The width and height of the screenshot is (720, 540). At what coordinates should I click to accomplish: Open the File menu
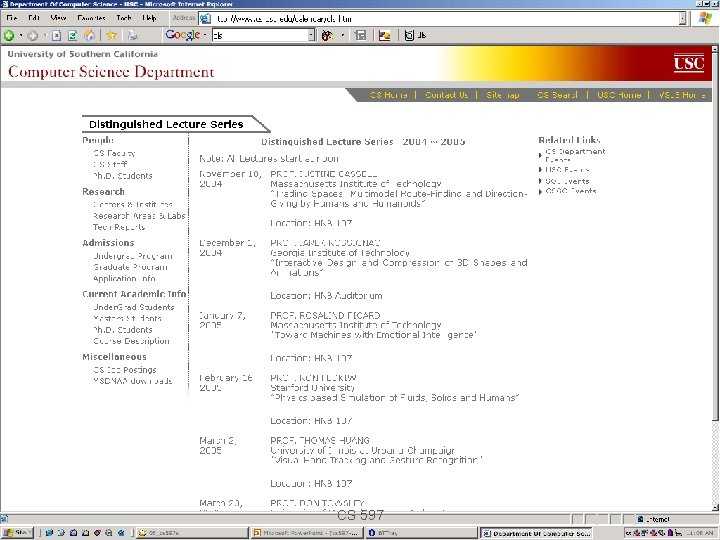pos(11,18)
